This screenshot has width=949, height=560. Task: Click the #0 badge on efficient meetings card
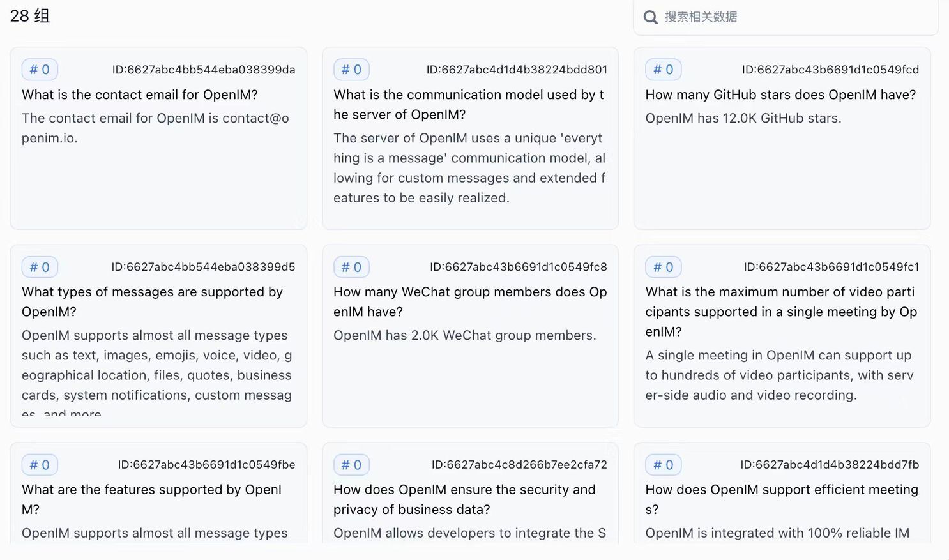pyautogui.click(x=663, y=465)
